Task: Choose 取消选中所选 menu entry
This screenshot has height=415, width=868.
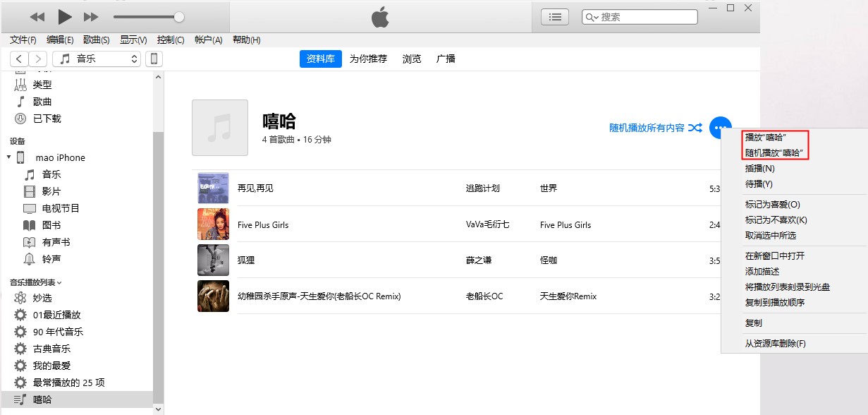Action: pyautogui.click(x=771, y=236)
